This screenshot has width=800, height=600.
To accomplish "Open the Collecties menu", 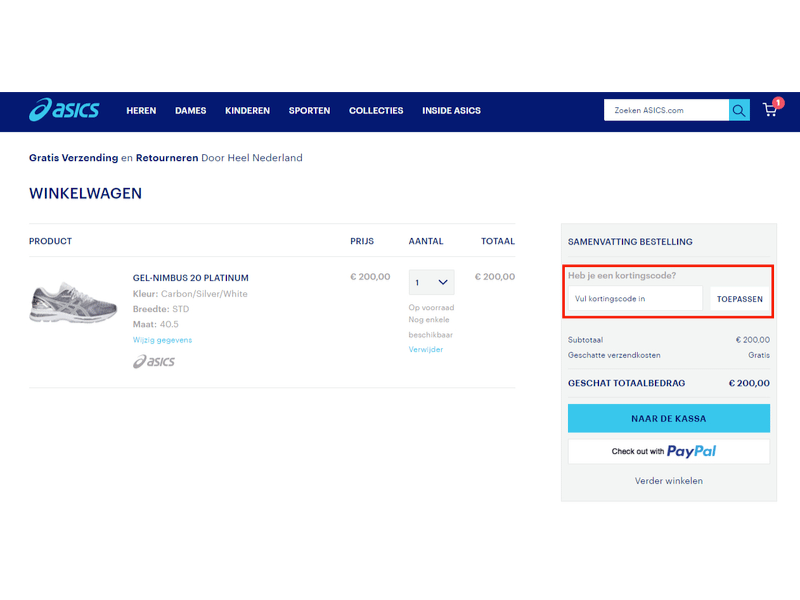I will pyautogui.click(x=376, y=111).
